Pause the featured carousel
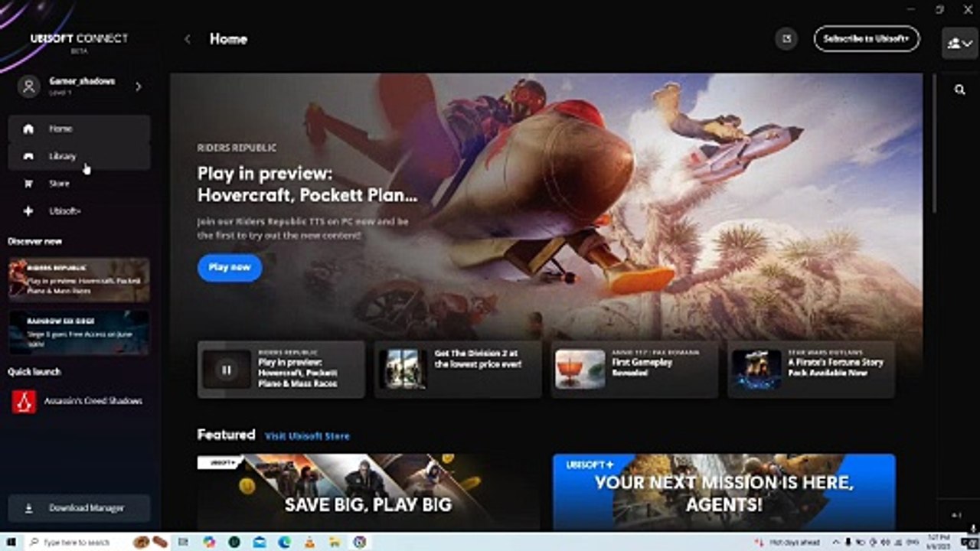 pos(227,370)
